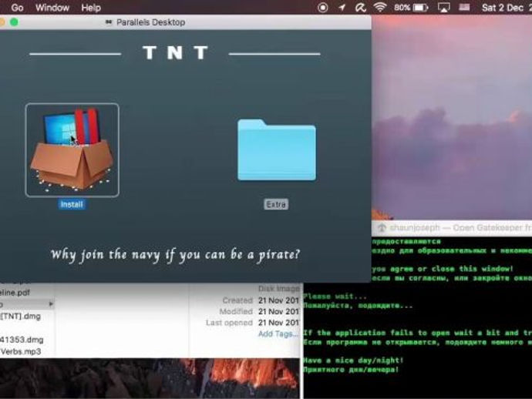Viewport: 532px width, 399px height.
Task: Click the location arrow menu bar icon
Action: 342,8
